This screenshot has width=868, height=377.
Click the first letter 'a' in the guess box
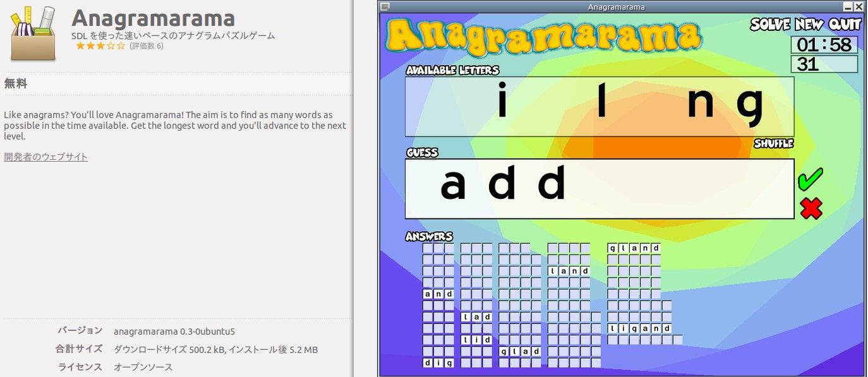453,186
